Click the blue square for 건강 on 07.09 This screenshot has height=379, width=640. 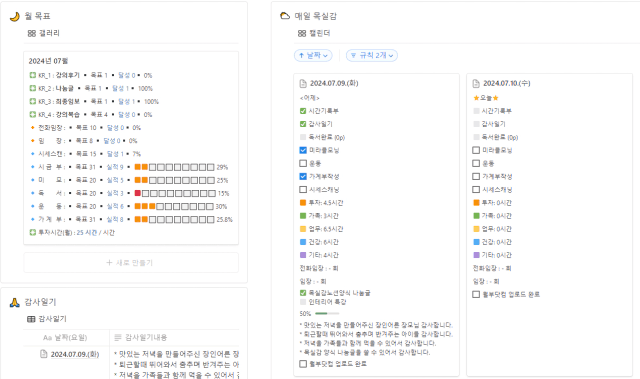(x=303, y=242)
